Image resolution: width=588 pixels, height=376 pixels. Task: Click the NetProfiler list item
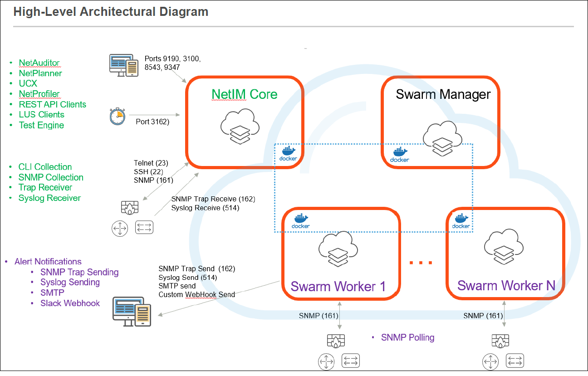(39, 94)
